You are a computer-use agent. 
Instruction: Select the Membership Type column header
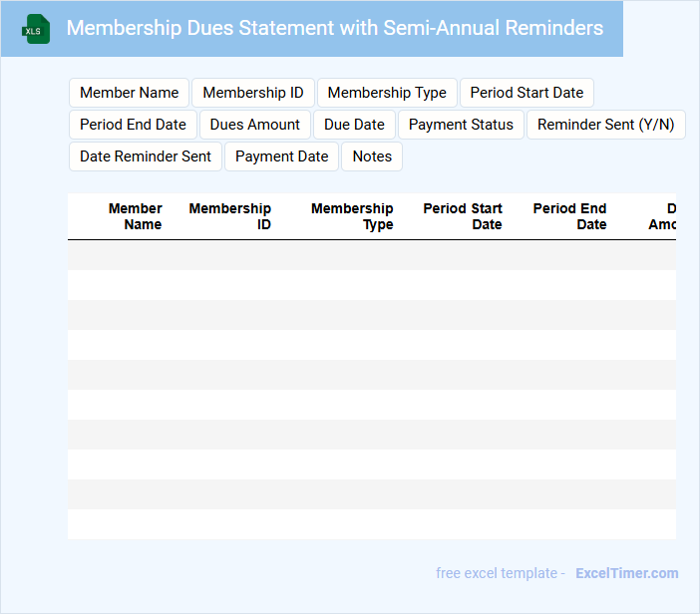352,216
